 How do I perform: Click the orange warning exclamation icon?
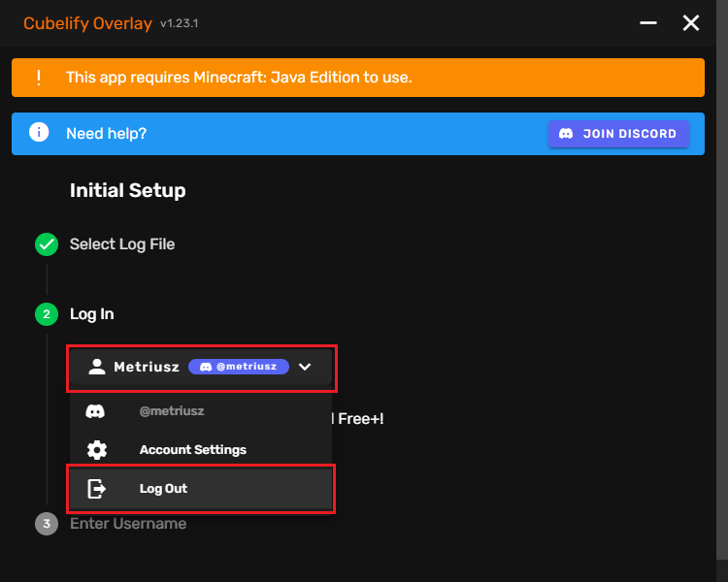tap(39, 78)
